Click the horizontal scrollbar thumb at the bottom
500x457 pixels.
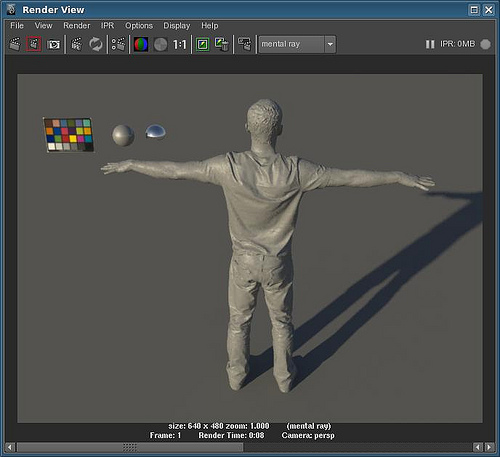[130, 447]
